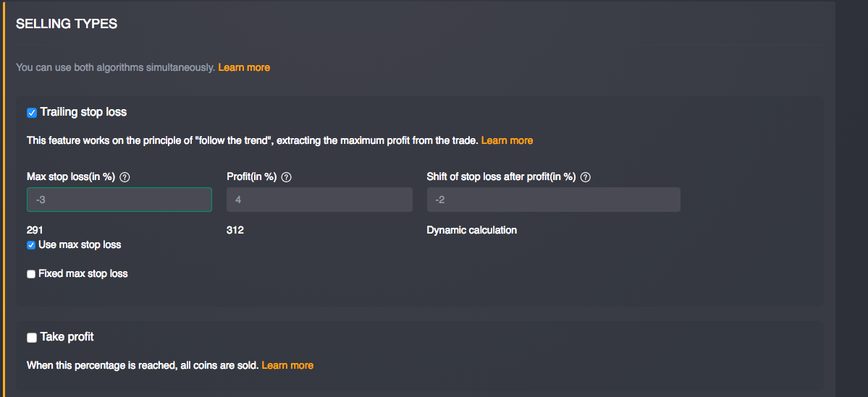This screenshot has width=868, height=397.
Task: Enable the Take profit checkbox
Action: [x=32, y=338]
